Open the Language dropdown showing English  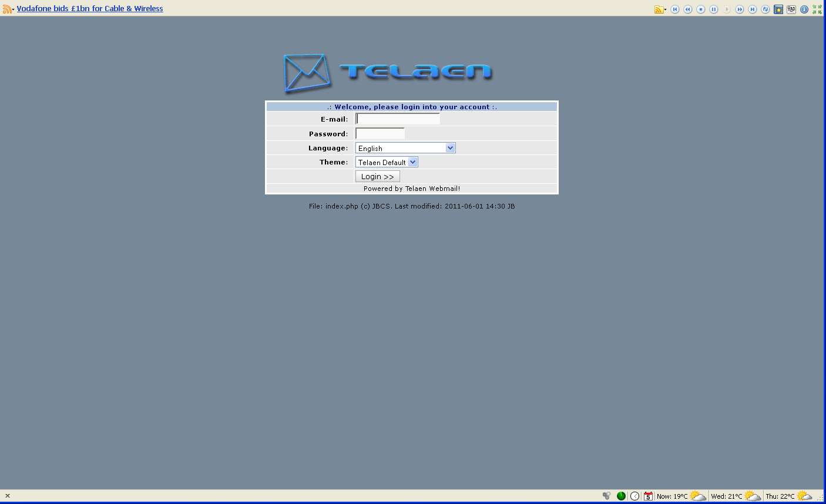pyautogui.click(x=405, y=148)
